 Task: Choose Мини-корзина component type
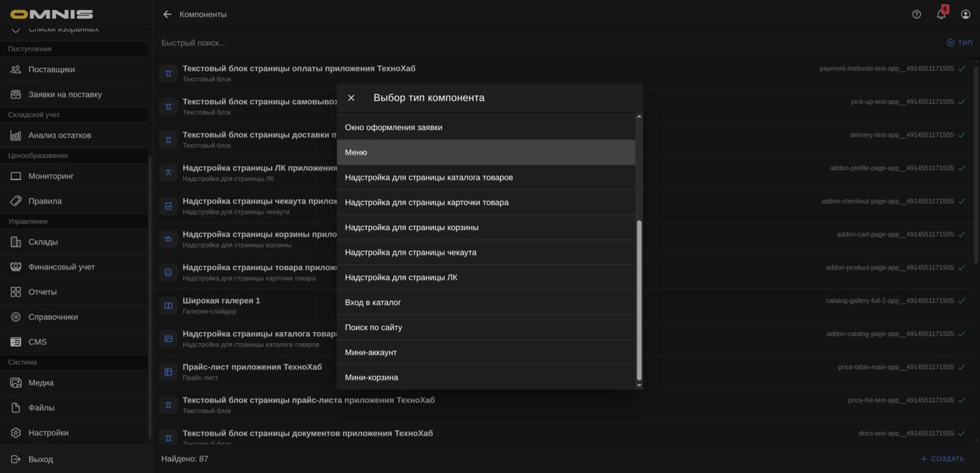[486, 377]
